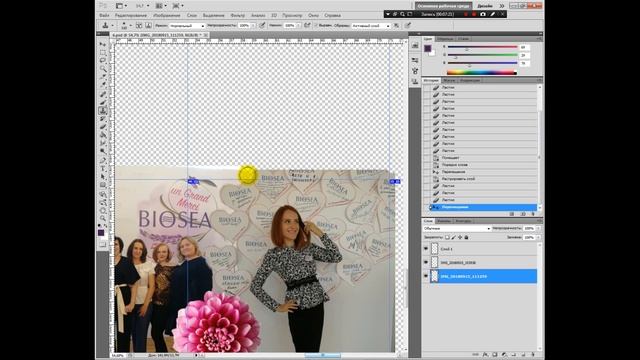This screenshot has height=360, width=640.
Task: Click the foreground color swatch in Color panel
Action: point(427,49)
